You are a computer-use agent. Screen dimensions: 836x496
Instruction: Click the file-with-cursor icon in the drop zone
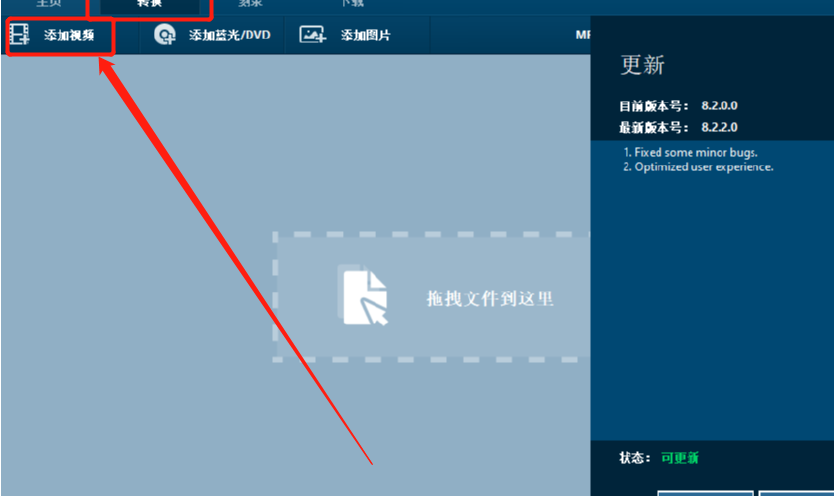click(x=363, y=294)
